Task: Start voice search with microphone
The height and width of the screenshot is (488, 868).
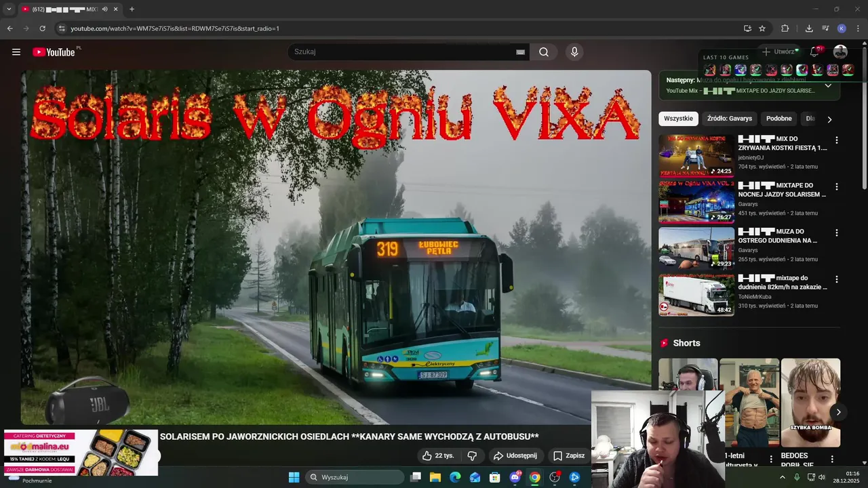Action: [574, 52]
